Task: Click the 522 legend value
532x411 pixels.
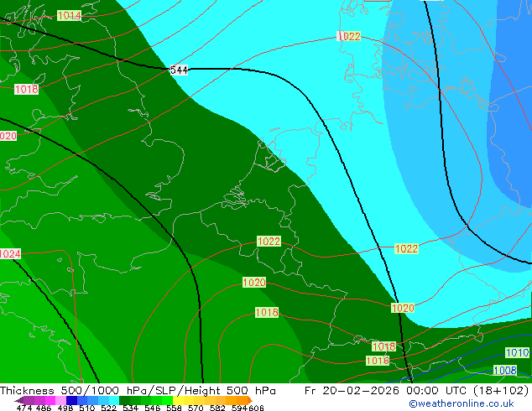Action: pos(108,408)
